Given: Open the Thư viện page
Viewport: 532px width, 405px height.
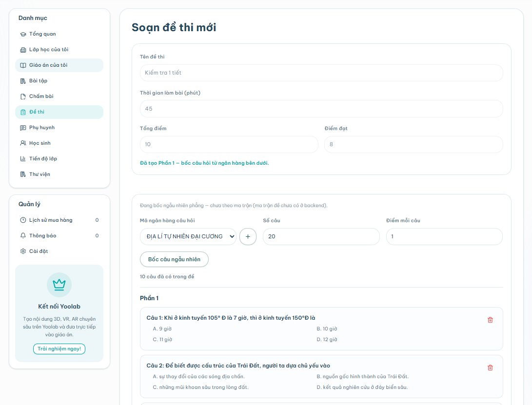Looking at the screenshot, I should click(59, 174).
